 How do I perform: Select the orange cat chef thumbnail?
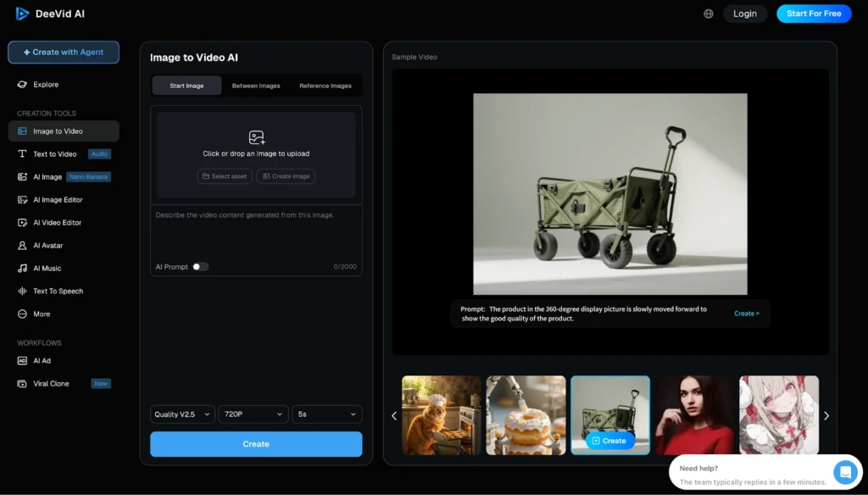coord(442,415)
